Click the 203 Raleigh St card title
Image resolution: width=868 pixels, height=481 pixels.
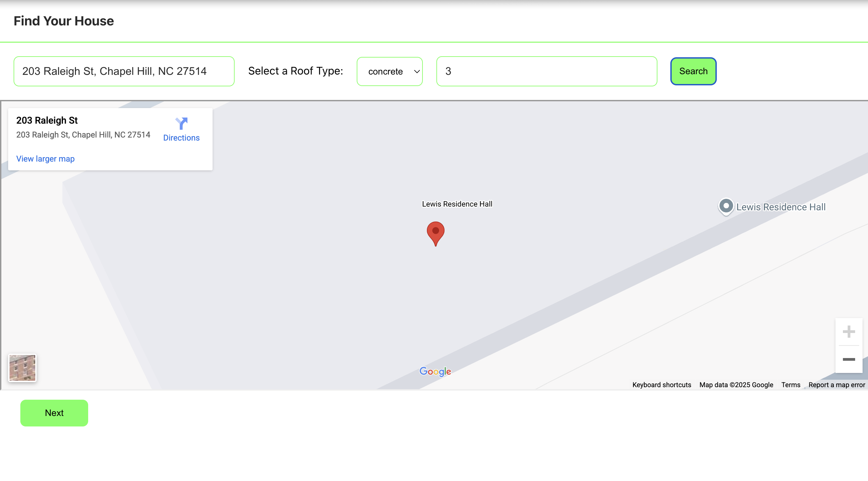[47, 120]
